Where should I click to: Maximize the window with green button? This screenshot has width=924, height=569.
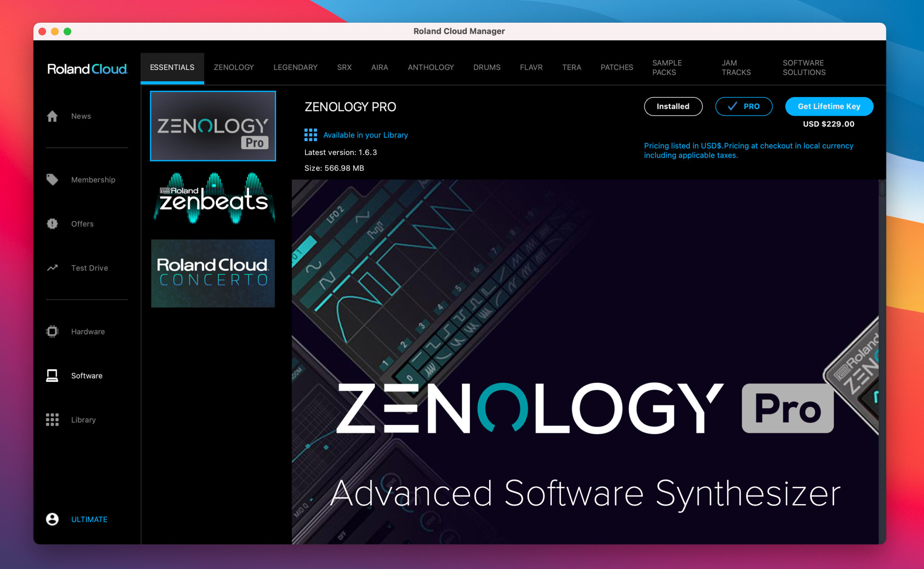click(67, 32)
